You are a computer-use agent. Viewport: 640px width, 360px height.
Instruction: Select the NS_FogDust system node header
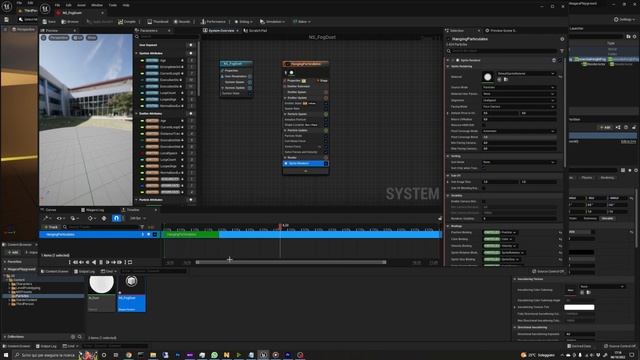click(236, 64)
